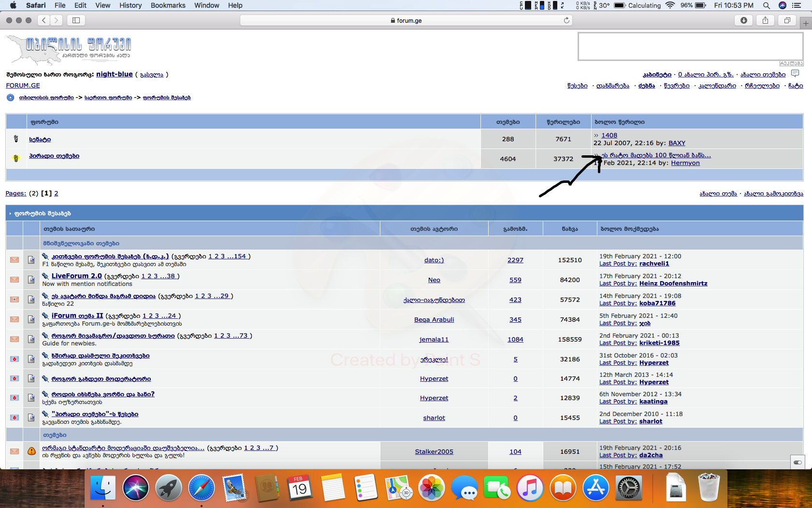Toggle the Safari sidebar button
This screenshot has width=812, height=508.
tap(76, 20)
